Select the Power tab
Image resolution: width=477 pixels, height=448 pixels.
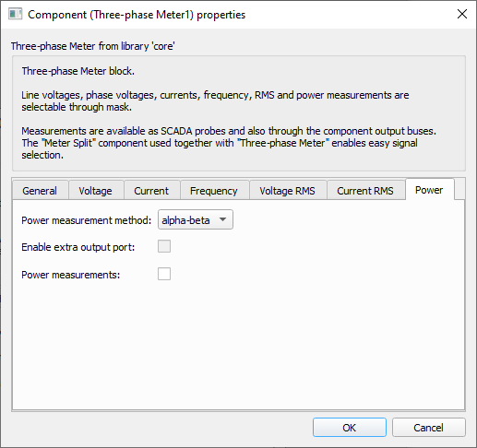(429, 190)
